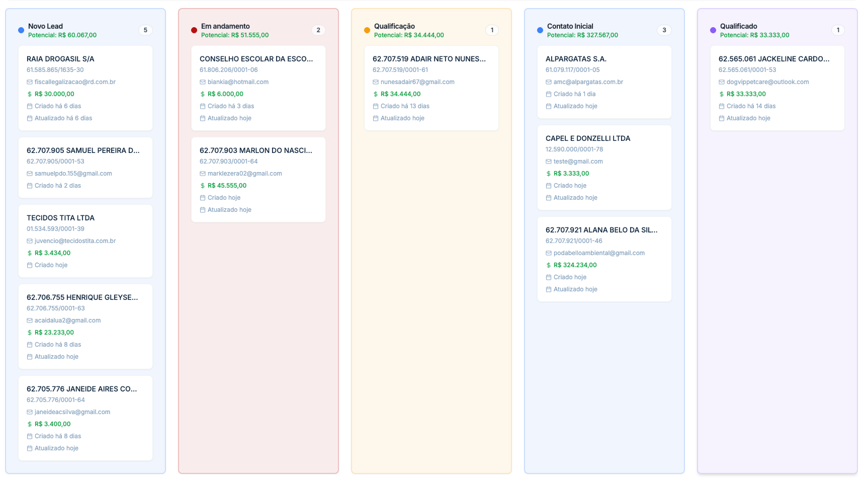
Task: Click the email icon on ALPARGATAS S.A. card
Action: click(x=548, y=82)
